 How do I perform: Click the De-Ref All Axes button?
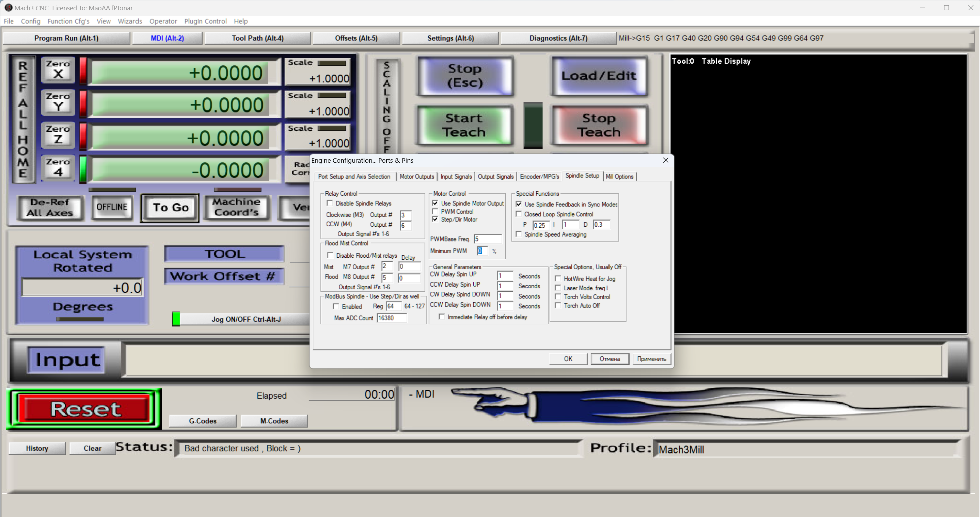coord(50,207)
